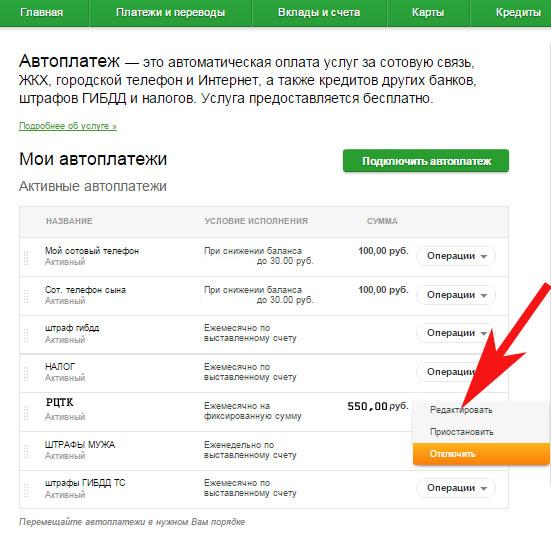Open the РЦТК autopayment
The width and height of the screenshot is (551, 534).
(x=60, y=402)
